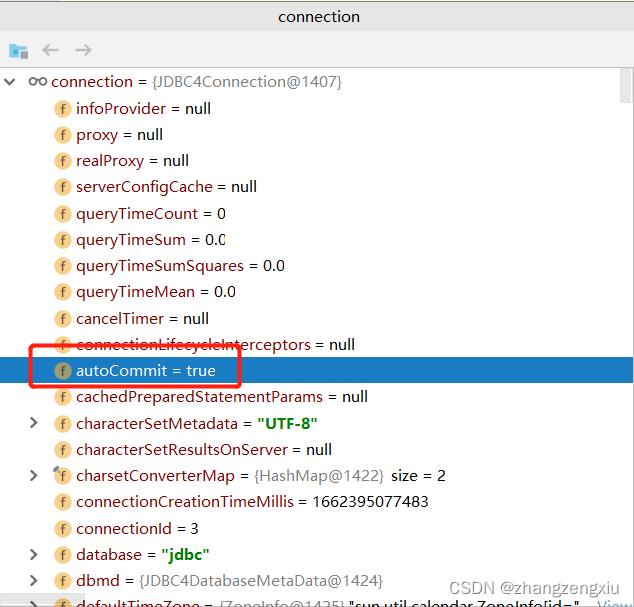Screen dimensions: 634x607
Task: Click the watch glasses icon beside connection
Action: tap(38, 82)
